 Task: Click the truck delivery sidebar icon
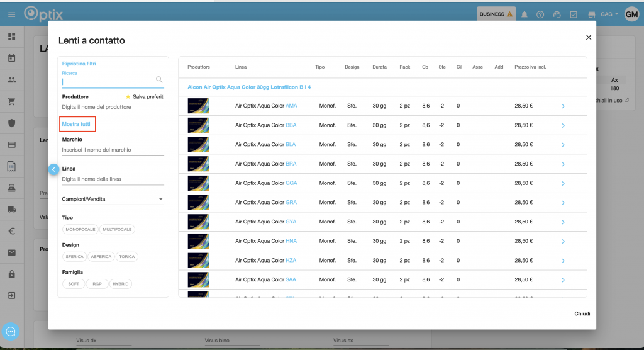[x=11, y=210]
